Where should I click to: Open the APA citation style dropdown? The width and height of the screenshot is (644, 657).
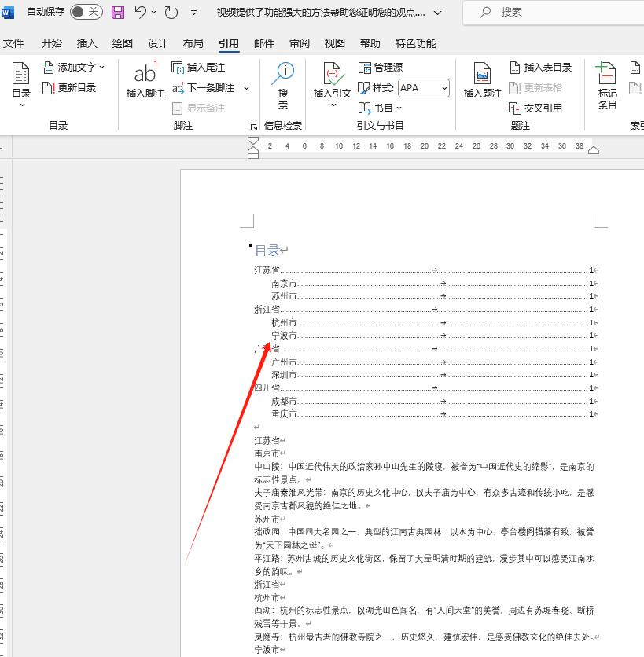(423, 87)
